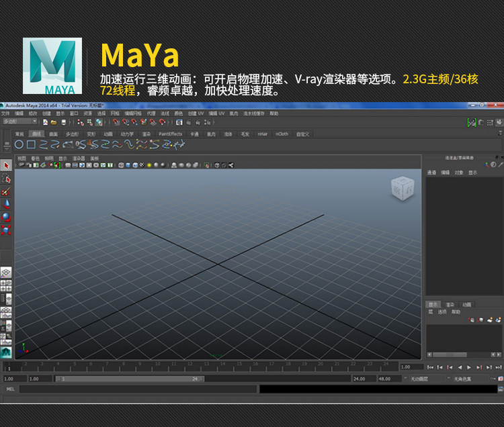Switch to the nCloth shelf tab
The width and height of the screenshot is (504, 427).
point(282,134)
